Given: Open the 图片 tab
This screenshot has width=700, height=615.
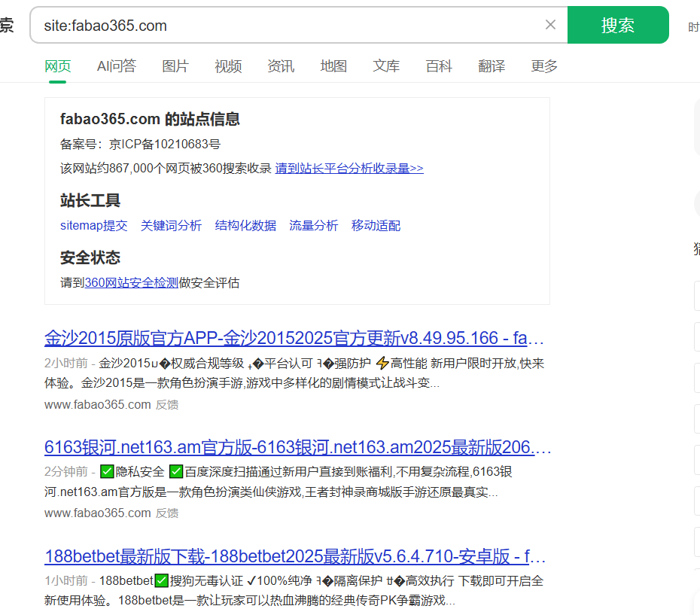Looking at the screenshot, I should pyautogui.click(x=175, y=66).
